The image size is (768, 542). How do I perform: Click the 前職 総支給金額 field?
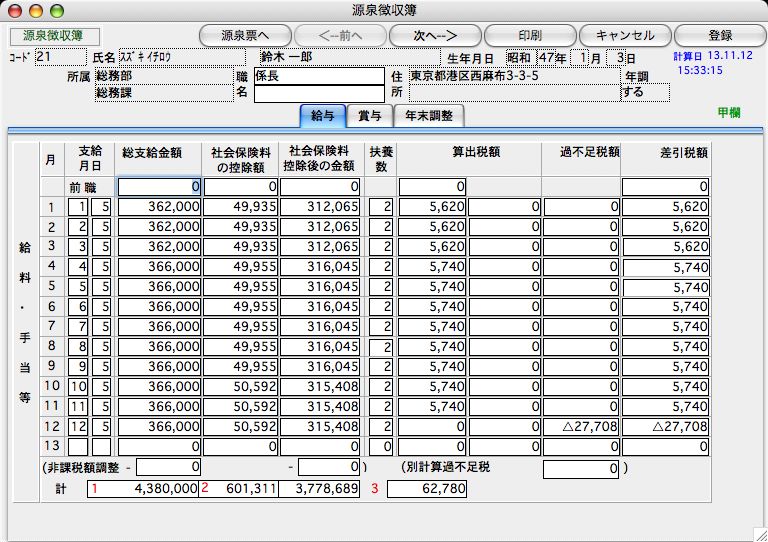click(x=160, y=187)
